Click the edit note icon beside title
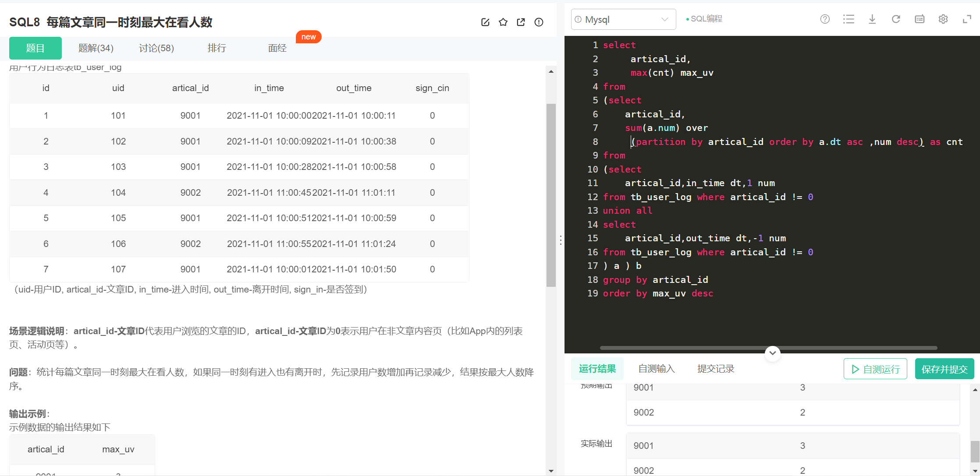Image resolution: width=980 pixels, height=476 pixels. coord(485,22)
